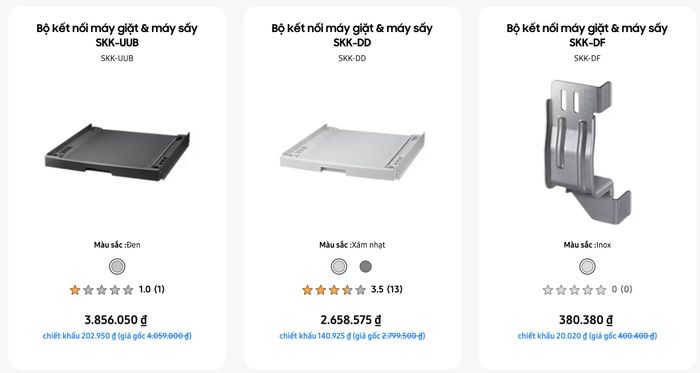700x373 pixels.
Task: Click the first orange star of SKK-UUB rating
Action: (75, 290)
